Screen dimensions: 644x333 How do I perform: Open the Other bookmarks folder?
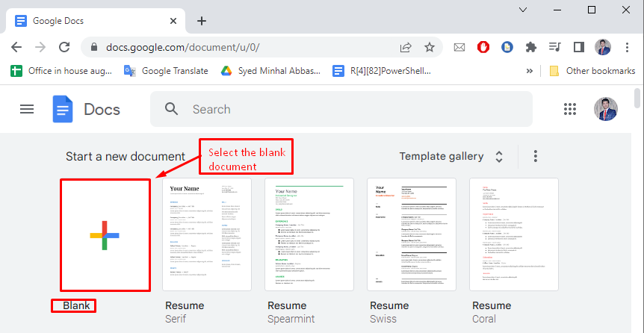(x=592, y=71)
